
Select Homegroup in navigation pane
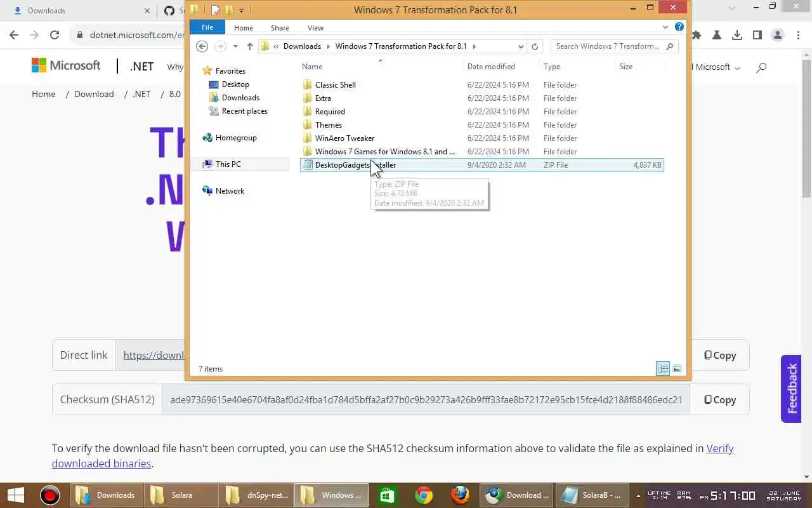pyautogui.click(x=236, y=138)
